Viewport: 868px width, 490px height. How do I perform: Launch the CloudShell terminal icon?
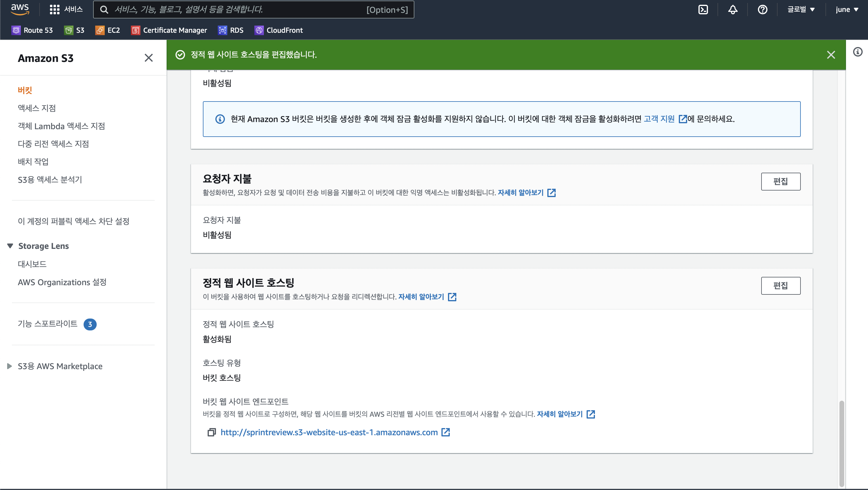point(703,10)
